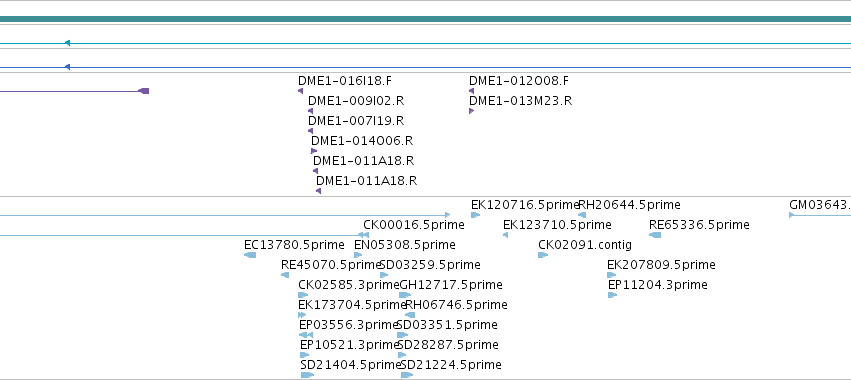Select the DME1-016I18.F feature label
Screen dimensions: 851x380
345,81
